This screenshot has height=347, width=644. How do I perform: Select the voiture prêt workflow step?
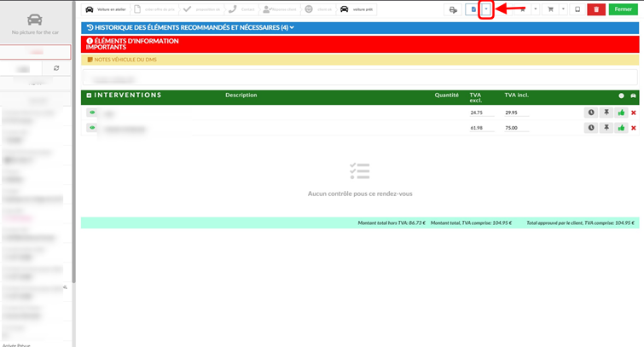pyautogui.click(x=357, y=9)
